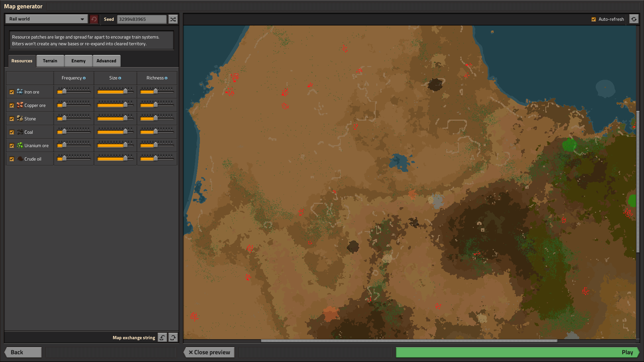Adjust the Uranium ore richness slider
The height and width of the screenshot is (362, 644).
pos(157,145)
